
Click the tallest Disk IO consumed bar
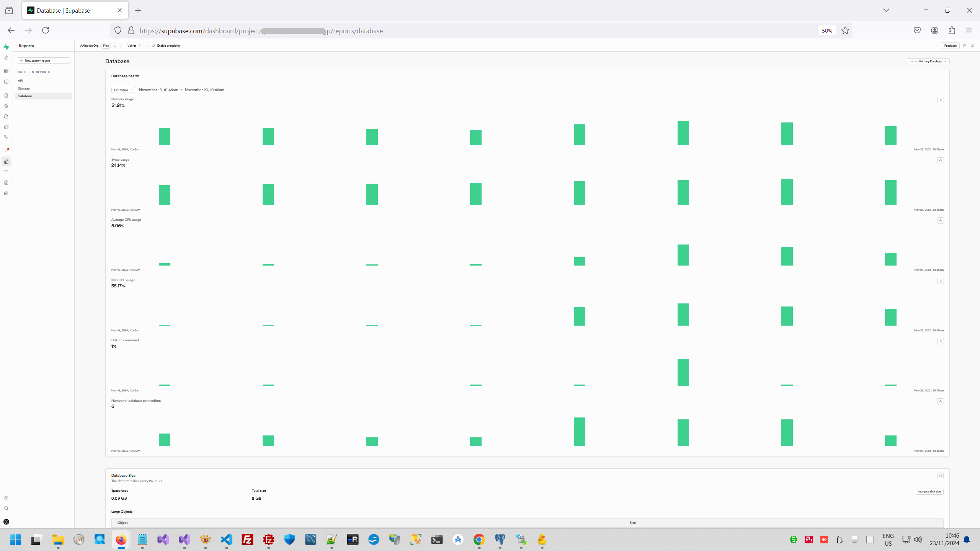coord(683,372)
